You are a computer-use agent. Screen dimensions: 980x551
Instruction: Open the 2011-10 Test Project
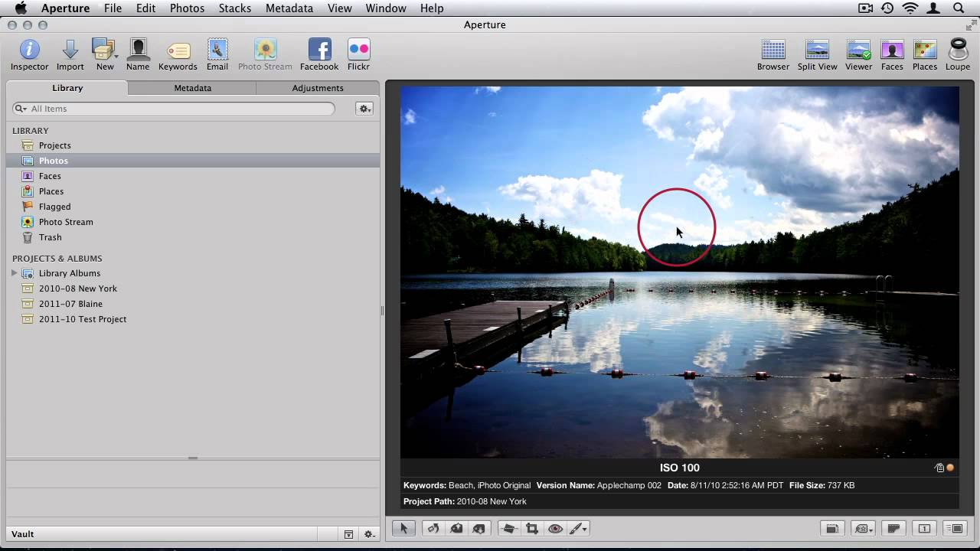(x=193, y=319)
